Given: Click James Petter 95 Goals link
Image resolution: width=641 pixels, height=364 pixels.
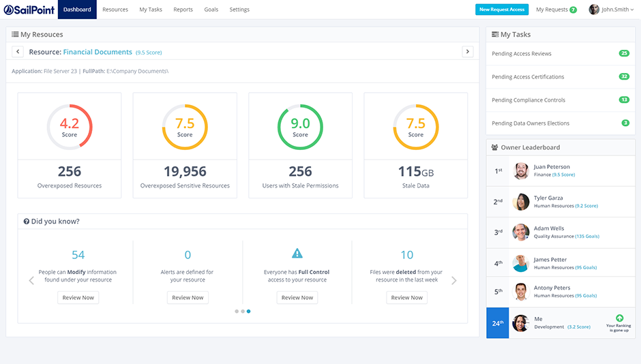Looking at the screenshot, I should point(586,268).
